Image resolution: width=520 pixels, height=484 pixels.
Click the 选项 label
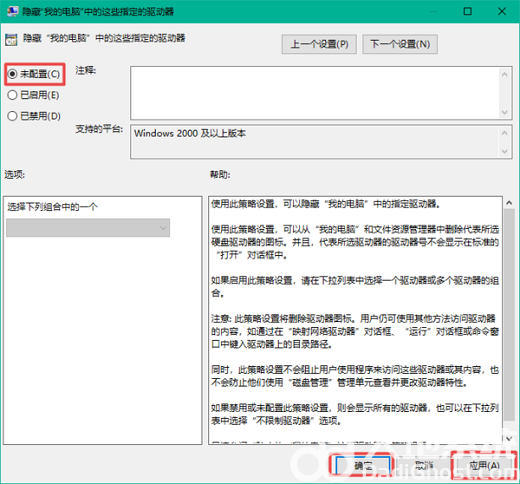click(x=14, y=174)
